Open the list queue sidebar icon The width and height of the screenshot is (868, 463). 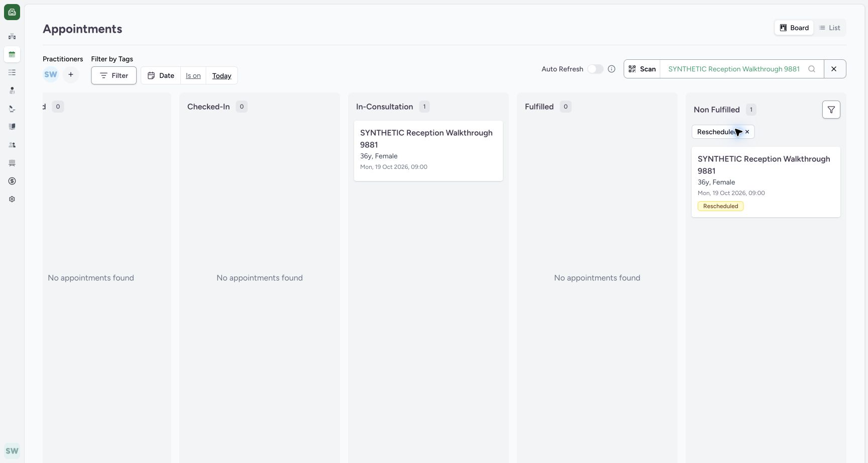pyautogui.click(x=12, y=72)
